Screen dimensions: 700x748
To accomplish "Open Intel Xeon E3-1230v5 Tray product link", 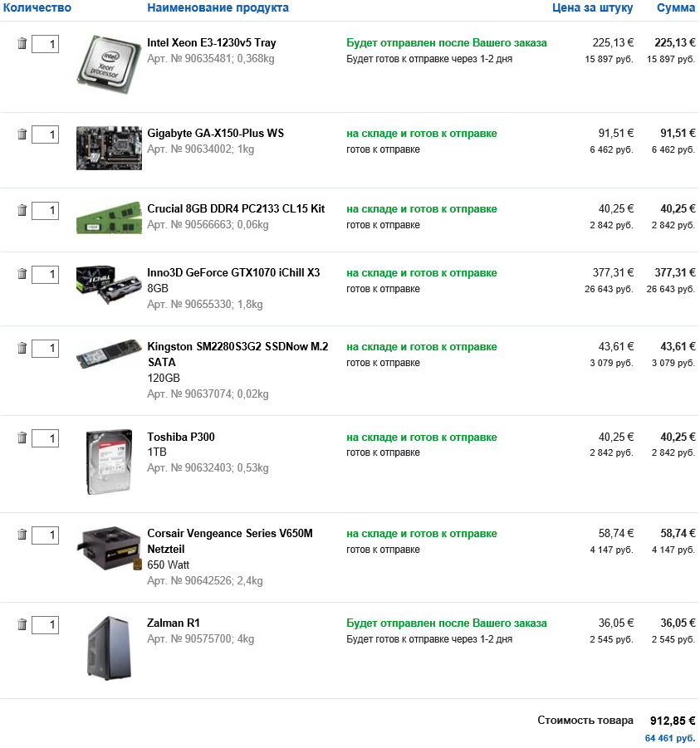I will coord(212,43).
